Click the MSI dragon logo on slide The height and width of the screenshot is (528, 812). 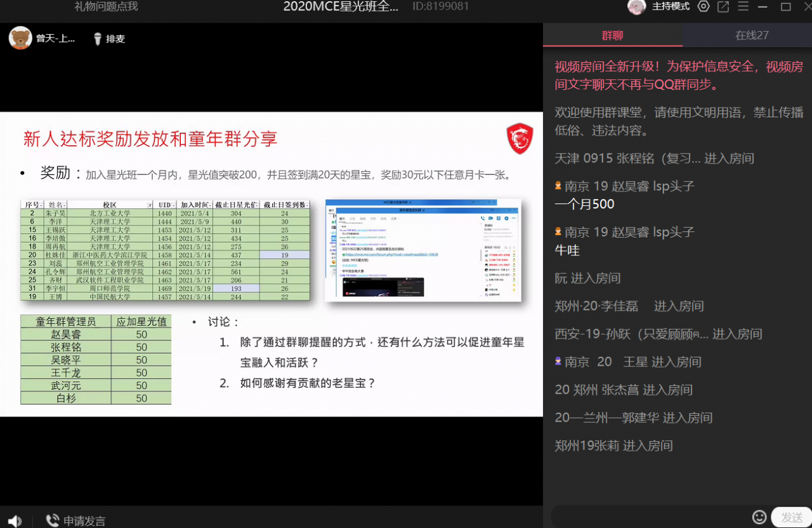(x=520, y=139)
